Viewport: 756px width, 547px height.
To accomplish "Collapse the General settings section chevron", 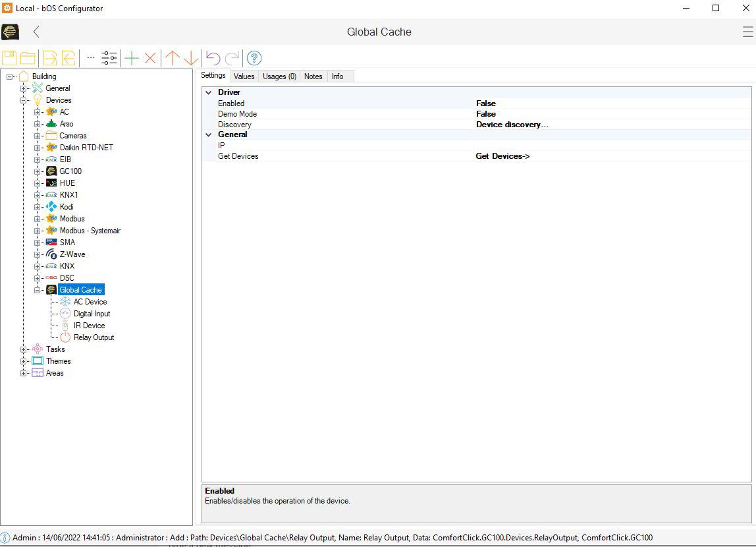I will (x=209, y=134).
